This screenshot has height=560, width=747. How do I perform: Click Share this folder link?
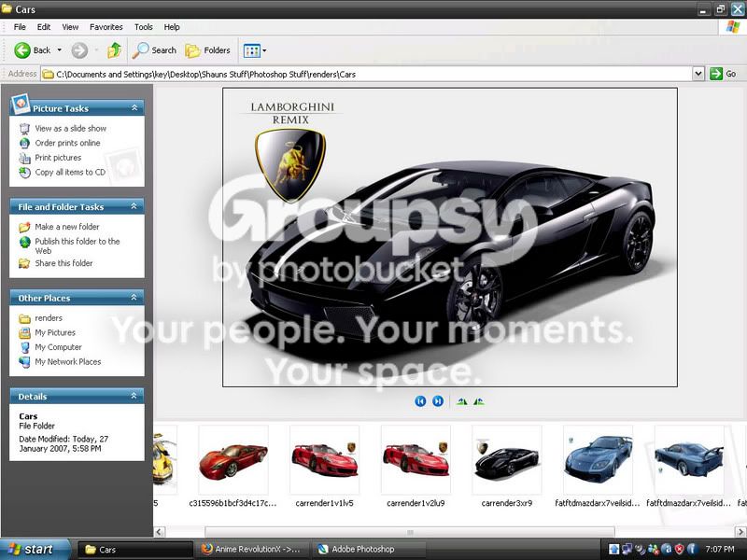pos(63,263)
